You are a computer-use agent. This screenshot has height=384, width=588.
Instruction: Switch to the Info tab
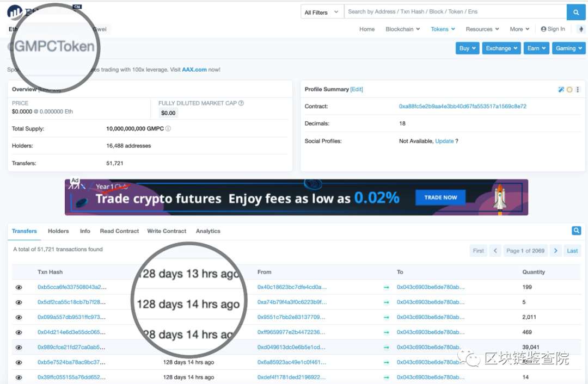[85, 231]
